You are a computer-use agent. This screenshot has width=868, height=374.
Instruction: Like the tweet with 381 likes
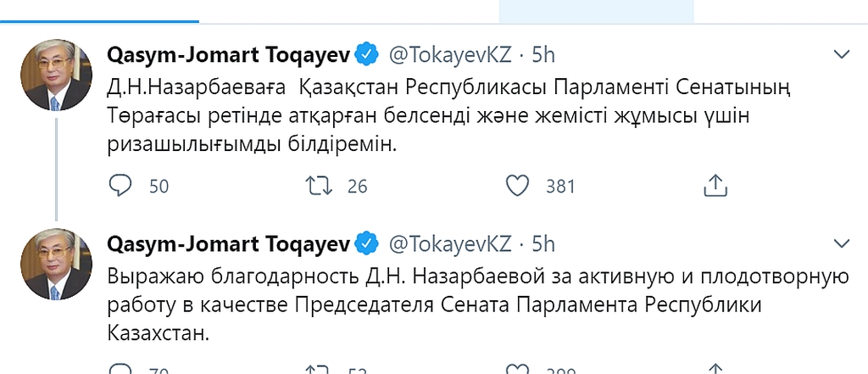pyautogui.click(x=517, y=185)
